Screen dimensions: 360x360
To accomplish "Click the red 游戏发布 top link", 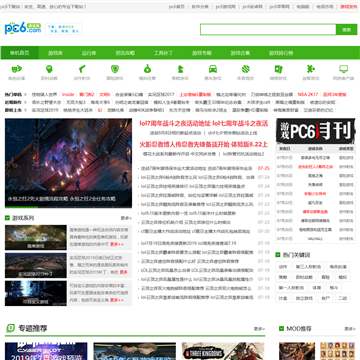I will (348, 6).
